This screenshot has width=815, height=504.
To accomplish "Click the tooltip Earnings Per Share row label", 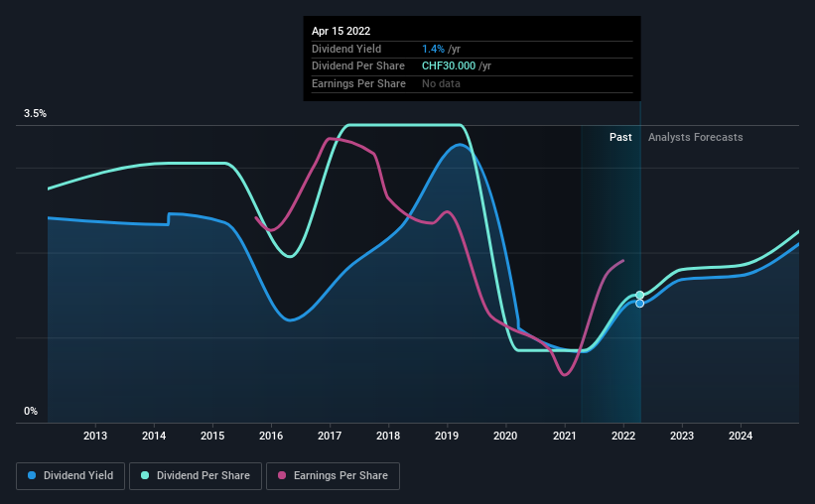I will click(358, 83).
